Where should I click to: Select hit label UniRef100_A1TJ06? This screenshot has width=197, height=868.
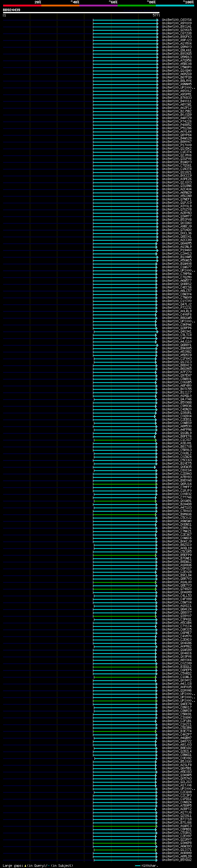click(177, 785)
